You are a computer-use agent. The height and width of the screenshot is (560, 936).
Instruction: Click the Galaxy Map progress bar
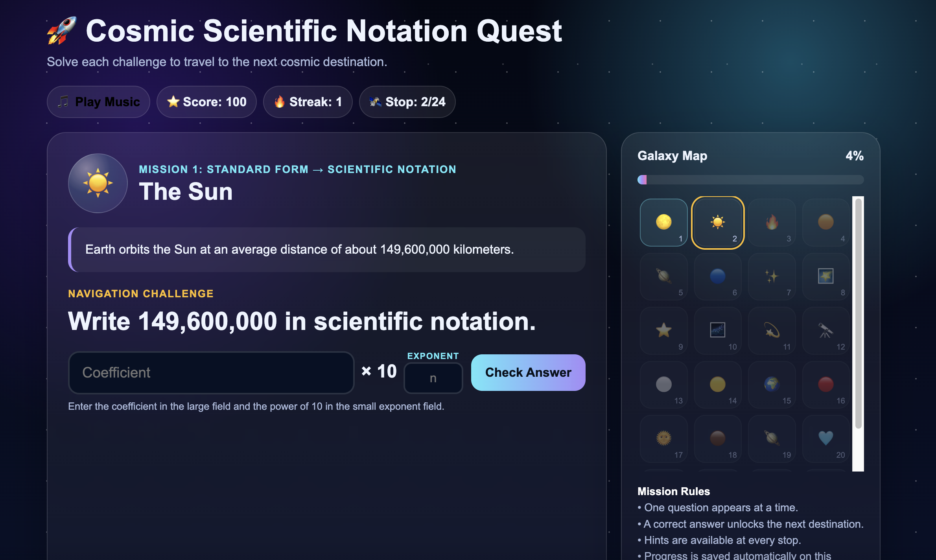[750, 180]
